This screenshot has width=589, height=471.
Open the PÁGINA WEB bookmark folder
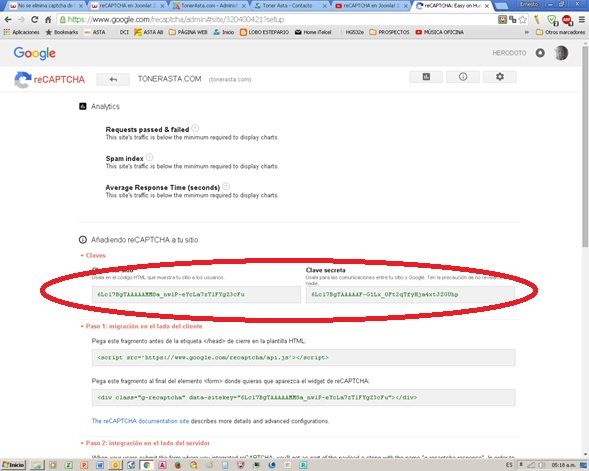[x=188, y=32]
